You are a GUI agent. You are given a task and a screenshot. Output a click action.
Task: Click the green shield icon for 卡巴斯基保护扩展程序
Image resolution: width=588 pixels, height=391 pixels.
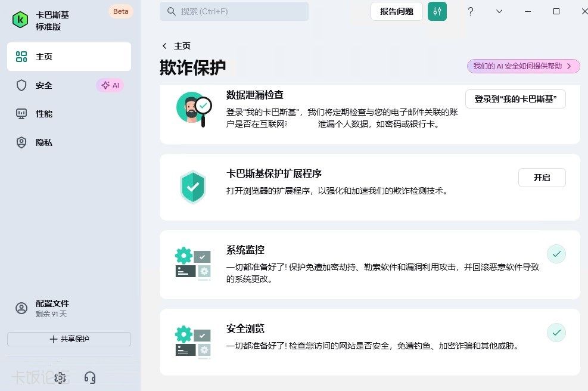[x=193, y=187]
